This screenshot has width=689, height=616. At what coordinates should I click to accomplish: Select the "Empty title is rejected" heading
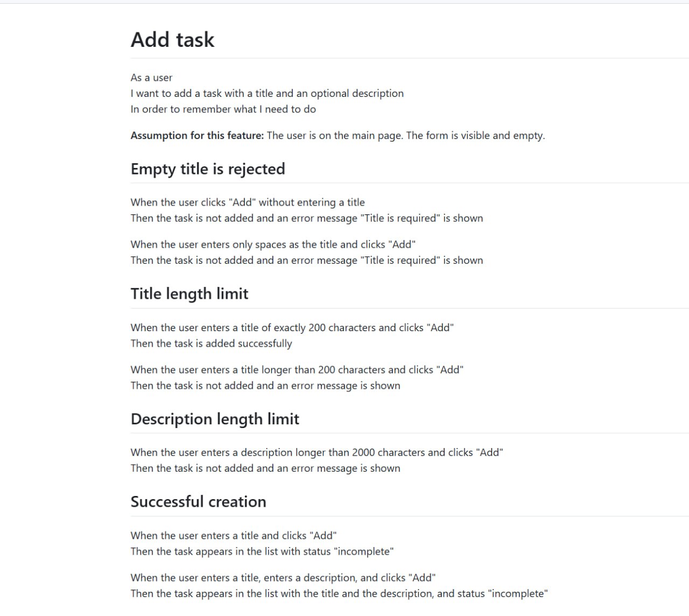208,169
